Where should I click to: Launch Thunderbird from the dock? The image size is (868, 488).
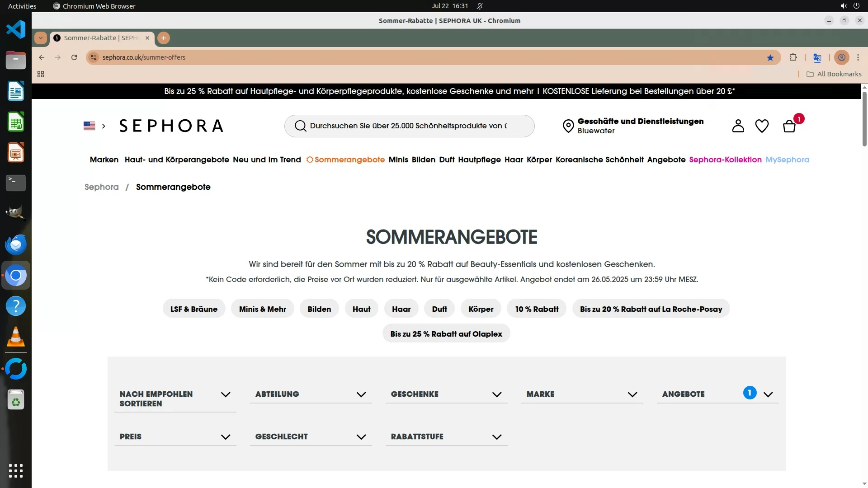pos(16,244)
